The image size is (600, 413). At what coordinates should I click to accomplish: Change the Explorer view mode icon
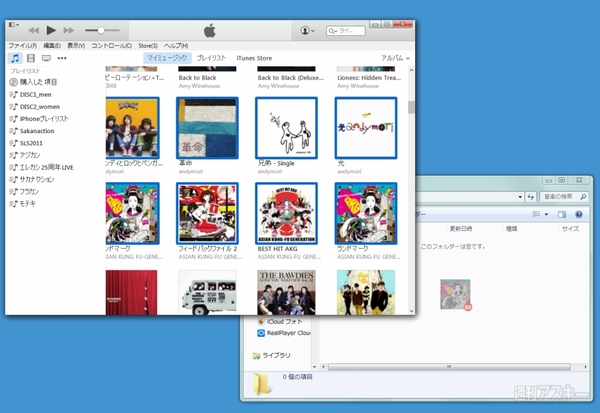(536, 214)
